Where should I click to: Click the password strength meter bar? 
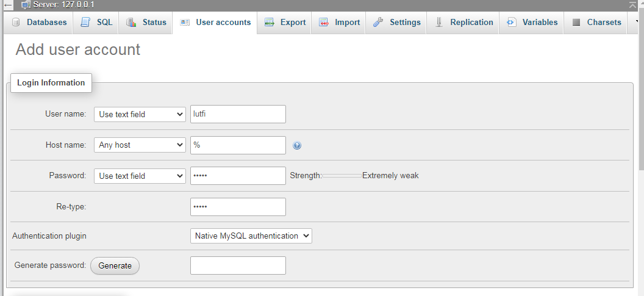(342, 176)
